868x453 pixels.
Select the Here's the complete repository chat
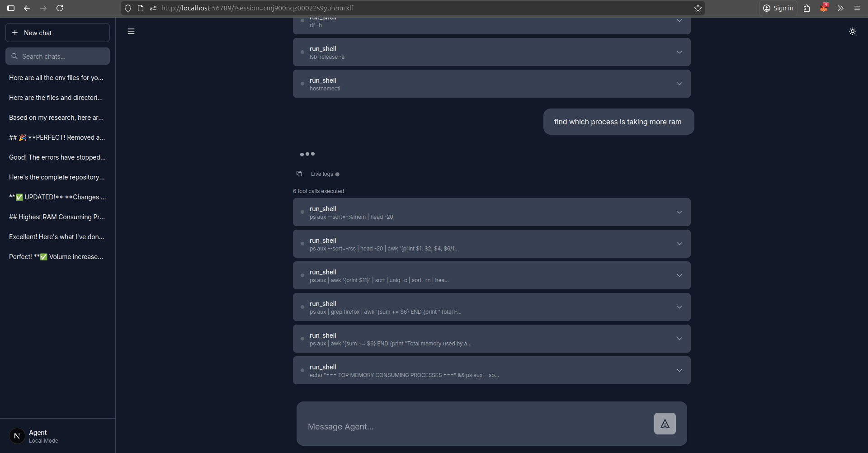click(x=56, y=177)
